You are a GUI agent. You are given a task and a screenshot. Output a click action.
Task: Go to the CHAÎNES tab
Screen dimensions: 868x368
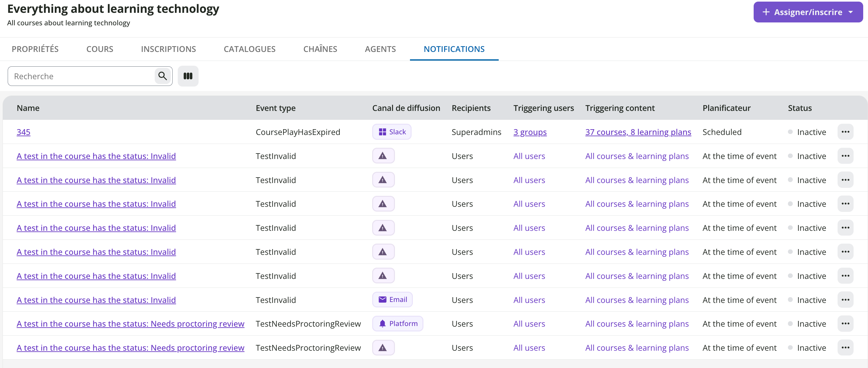(x=320, y=49)
